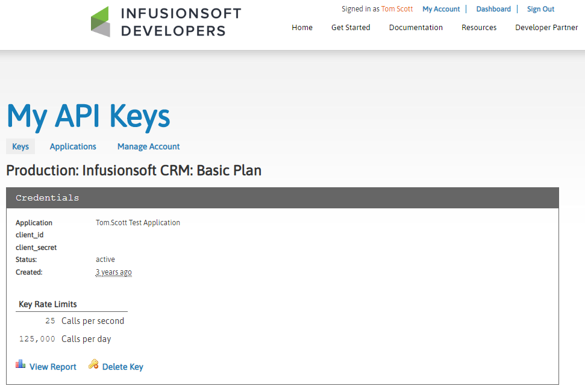Open the Get Started menu item
585x392 pixels.
[x=351, y=27]
